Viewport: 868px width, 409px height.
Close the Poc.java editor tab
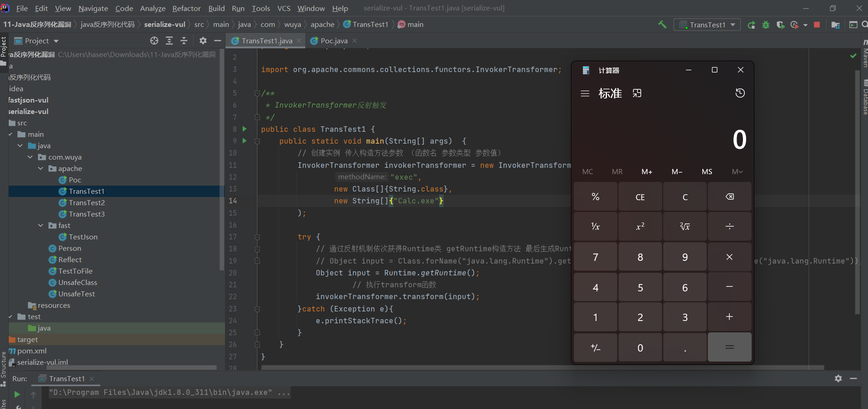(355, 41)
